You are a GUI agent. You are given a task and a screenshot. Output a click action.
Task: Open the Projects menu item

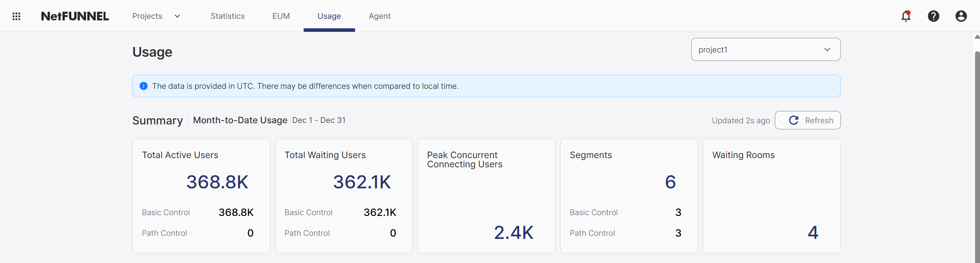(147, 16)
